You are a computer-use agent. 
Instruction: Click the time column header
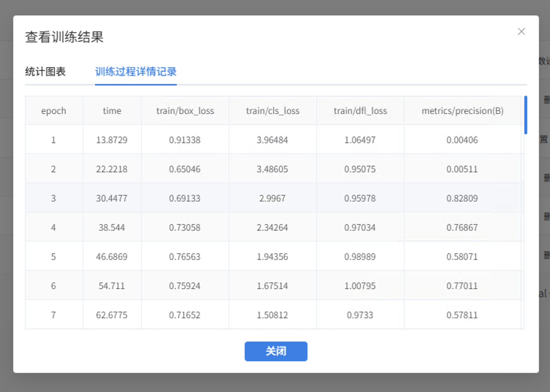click(x=112, y=111)
